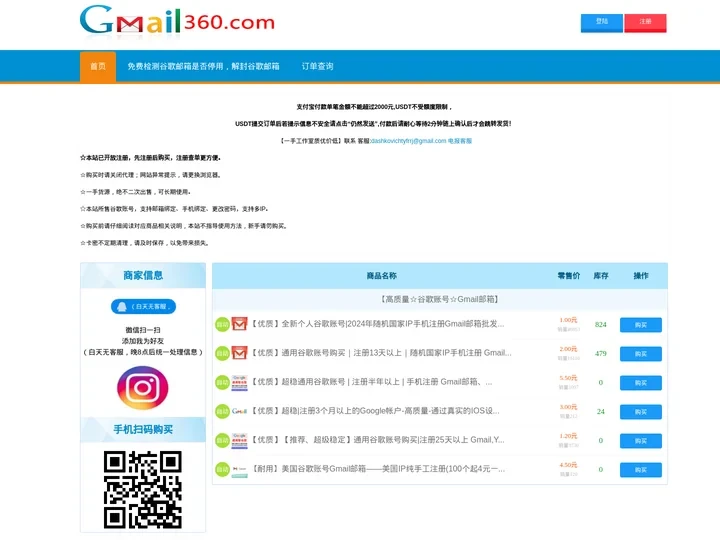
Task: Buy the 3.00元 product with 24 stock
Action: 641,411
